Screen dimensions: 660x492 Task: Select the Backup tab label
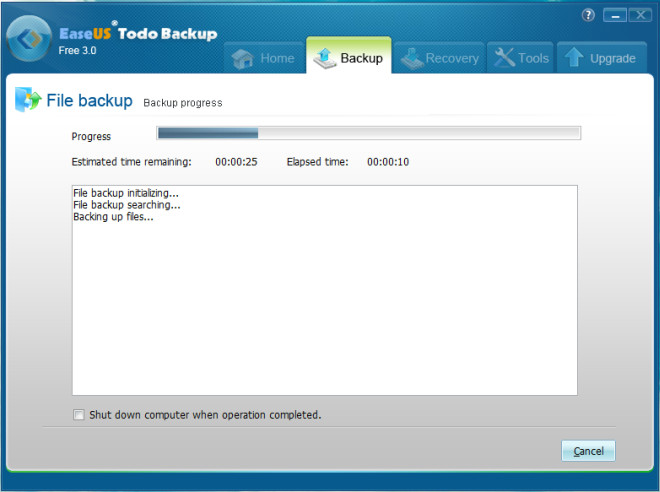click(362, 58)
